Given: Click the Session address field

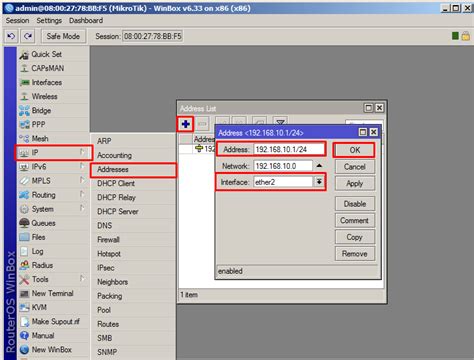Looking at the screenshot, I should click(x=153, y=36).
